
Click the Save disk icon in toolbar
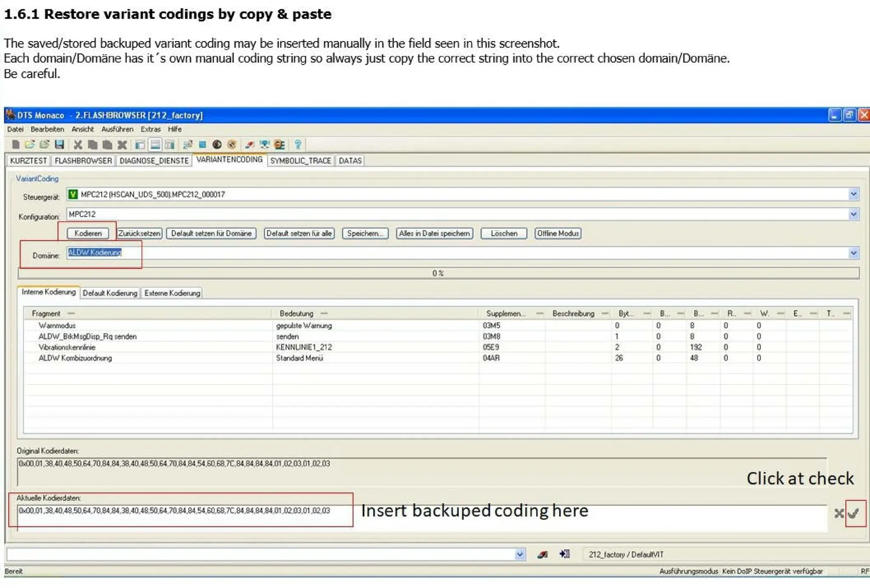pos(59,145)
